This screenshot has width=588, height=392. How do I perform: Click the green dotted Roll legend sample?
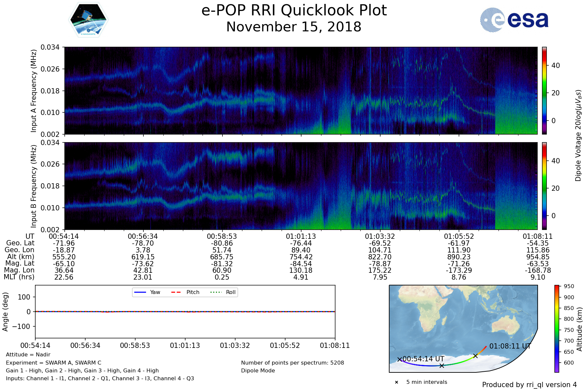(216, 292)
